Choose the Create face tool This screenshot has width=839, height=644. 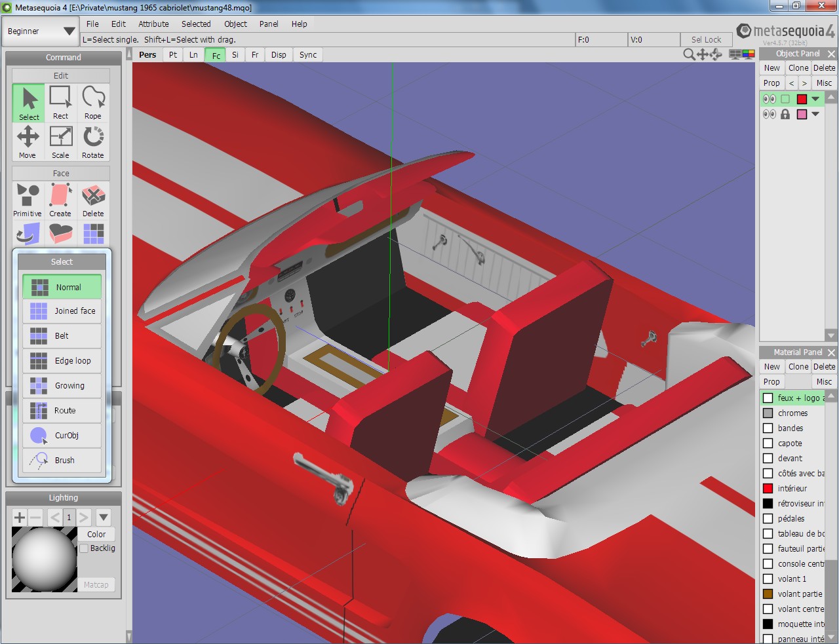click(60, 200)
